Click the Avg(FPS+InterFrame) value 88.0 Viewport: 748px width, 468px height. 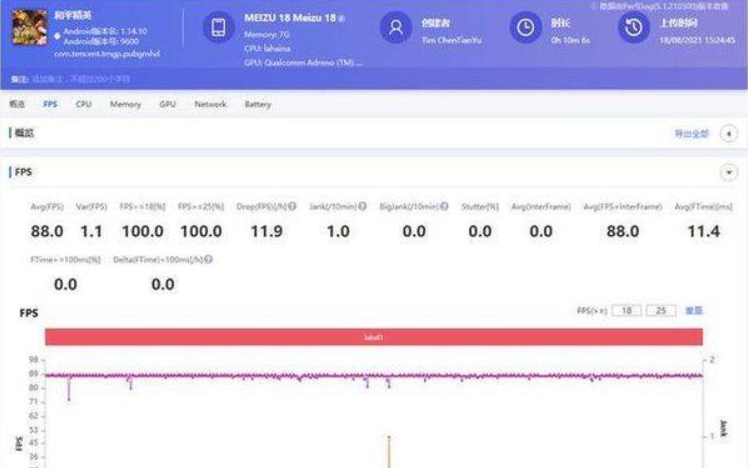click(623, 231)
